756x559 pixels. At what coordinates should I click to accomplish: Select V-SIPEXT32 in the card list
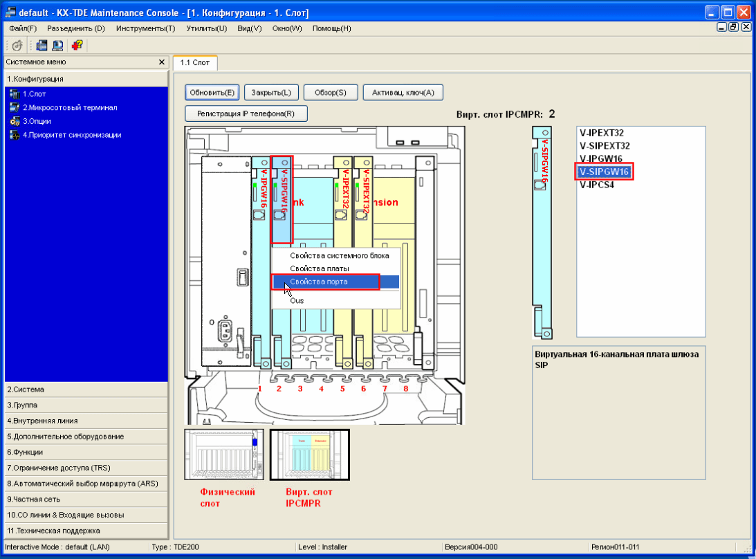605,146
